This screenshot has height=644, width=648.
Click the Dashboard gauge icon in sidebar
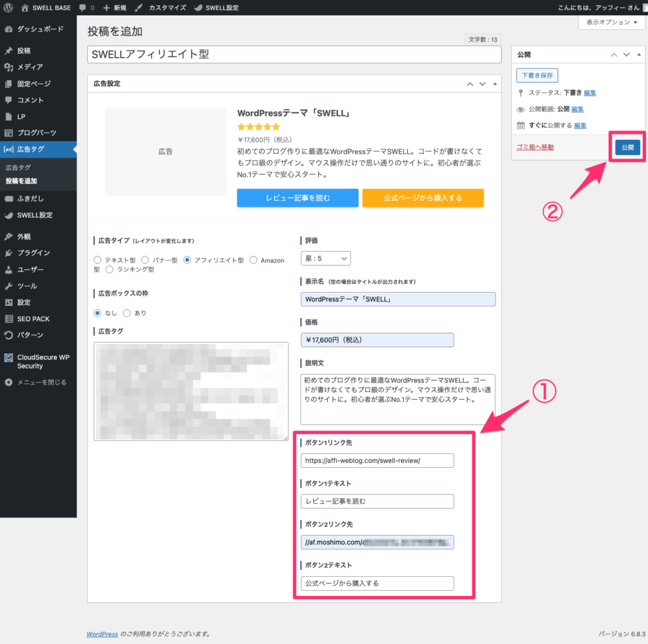(8, 29)
